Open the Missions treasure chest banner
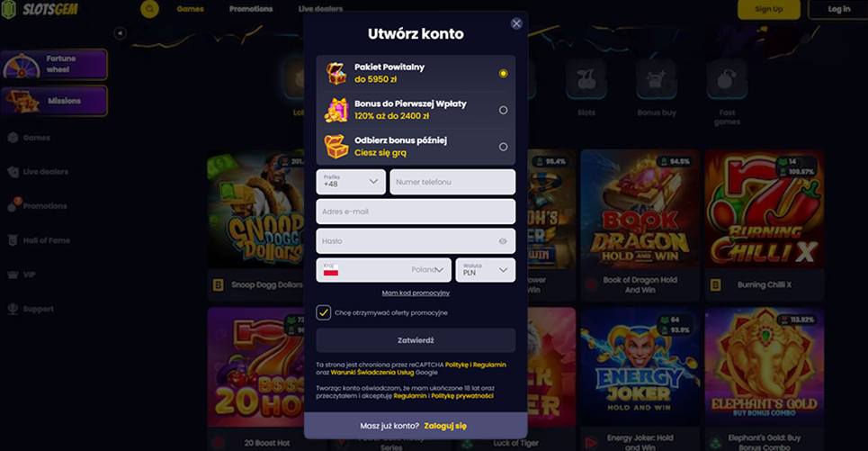This screenshot has width=868, height=451. point(54,101)
